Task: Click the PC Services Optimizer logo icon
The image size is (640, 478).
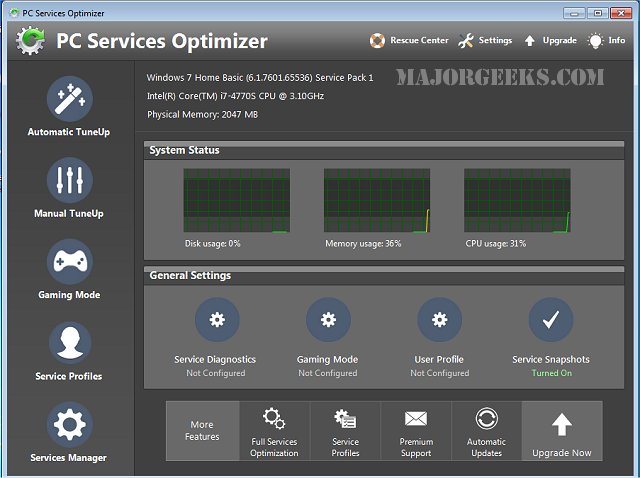Action: coord(30,40)
